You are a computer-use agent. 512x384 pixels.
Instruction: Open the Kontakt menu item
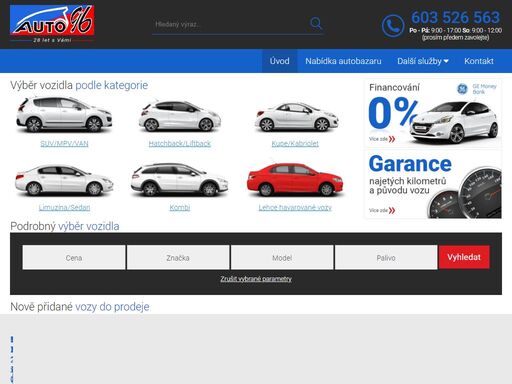coord(479,61)
